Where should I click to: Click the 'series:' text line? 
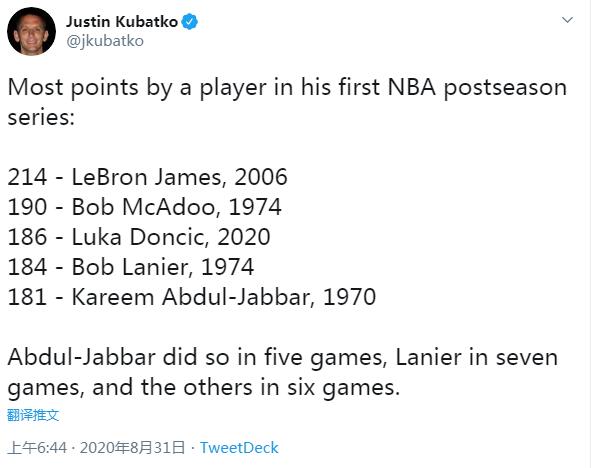41,117
